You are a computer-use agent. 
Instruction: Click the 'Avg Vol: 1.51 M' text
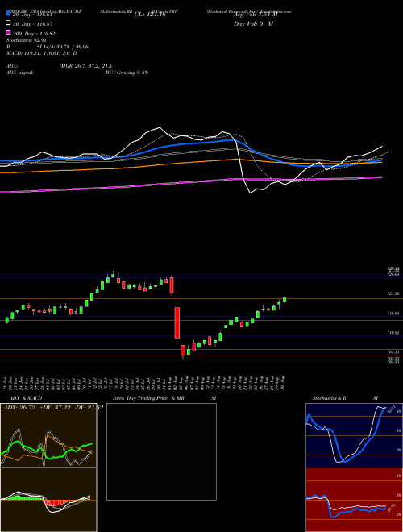(x=256, y=15)
